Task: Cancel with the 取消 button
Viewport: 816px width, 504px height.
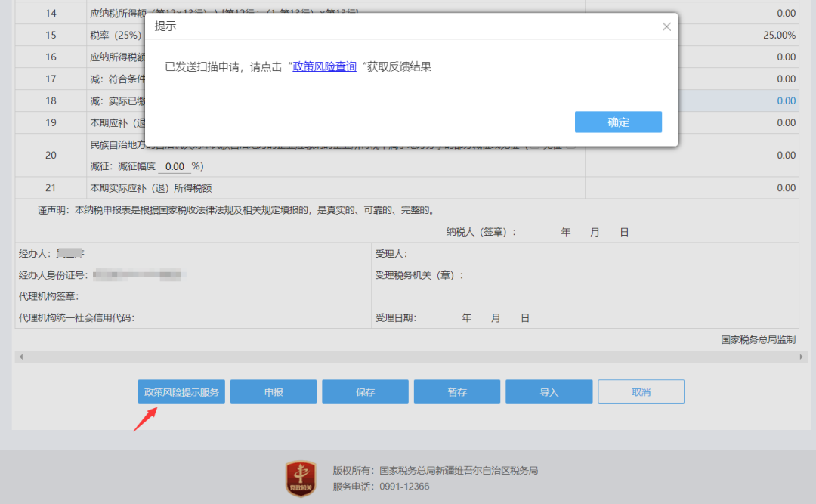Action: [x=641, y=391]
